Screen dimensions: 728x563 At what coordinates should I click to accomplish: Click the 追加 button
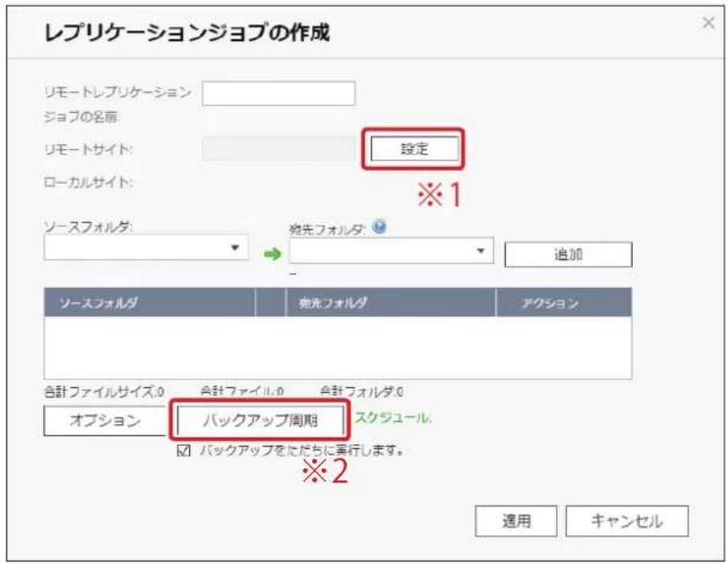click(568, 255)
